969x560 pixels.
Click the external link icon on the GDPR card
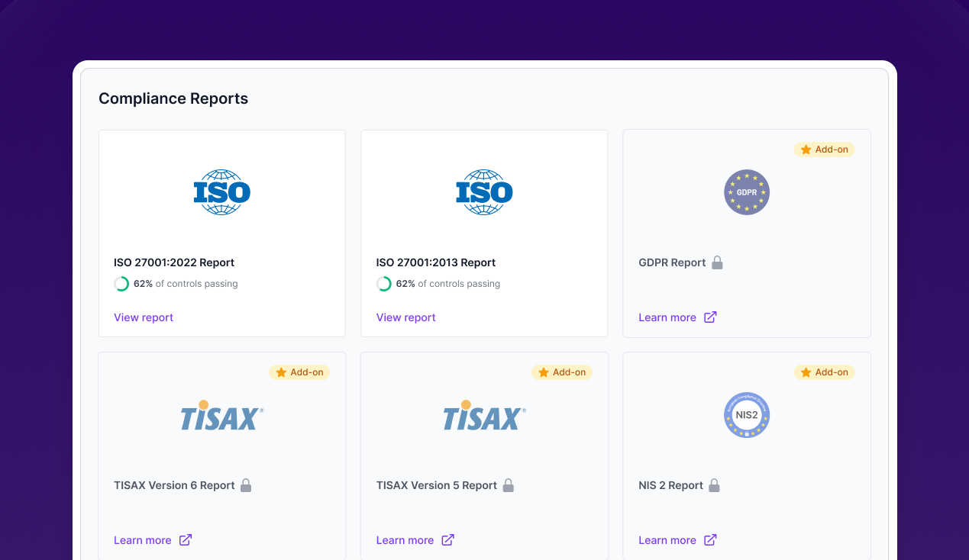pos(710,317)
